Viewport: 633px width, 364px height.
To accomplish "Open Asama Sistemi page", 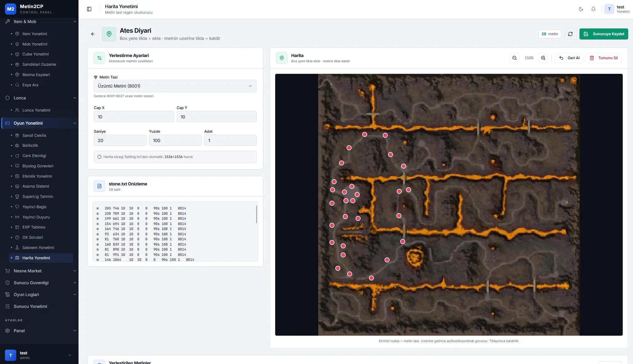I will [36, 186].
